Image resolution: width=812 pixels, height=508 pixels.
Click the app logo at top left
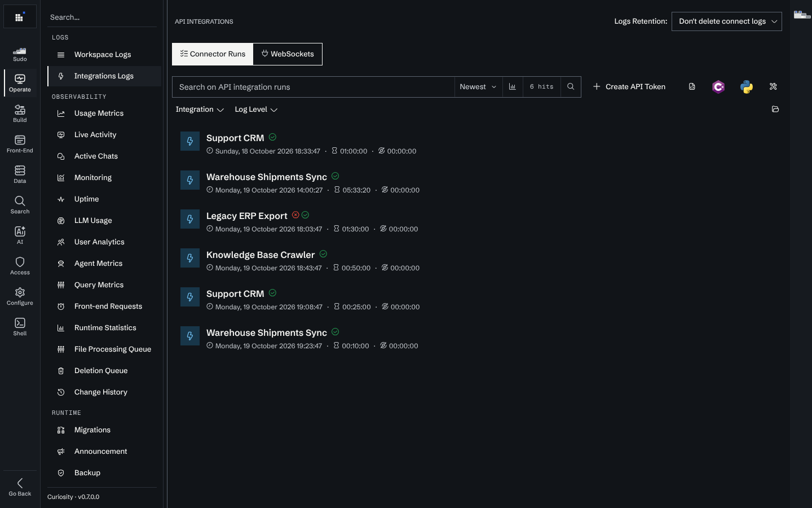click(x=20, y=17)
